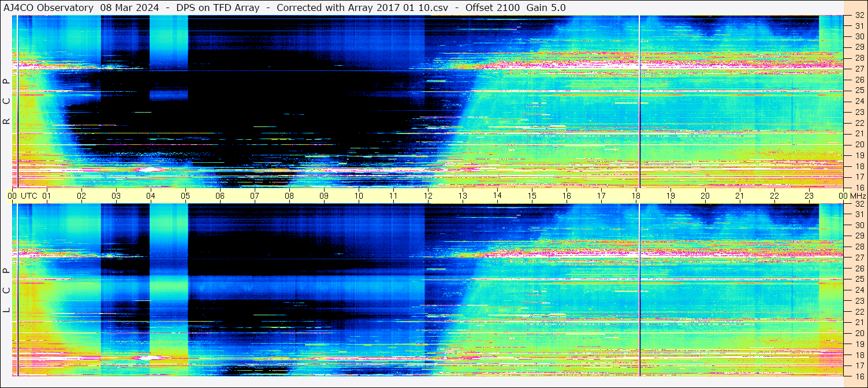Click the 23 hour label on the UTC axis

(809, 196)
